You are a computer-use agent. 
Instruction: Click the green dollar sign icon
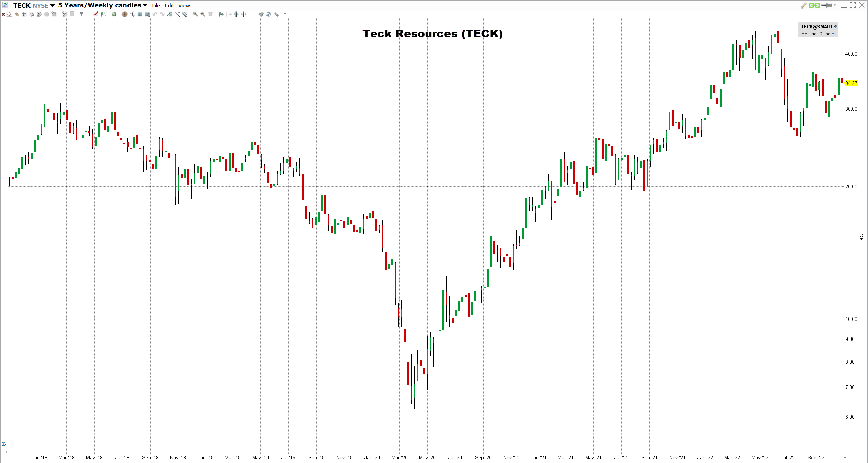point(114,14)
